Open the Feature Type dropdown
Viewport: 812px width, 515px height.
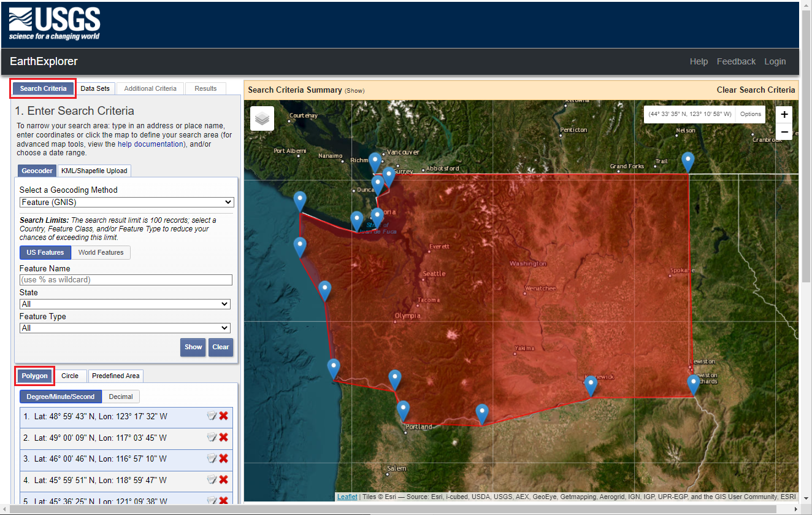click(x=124, y=328)
